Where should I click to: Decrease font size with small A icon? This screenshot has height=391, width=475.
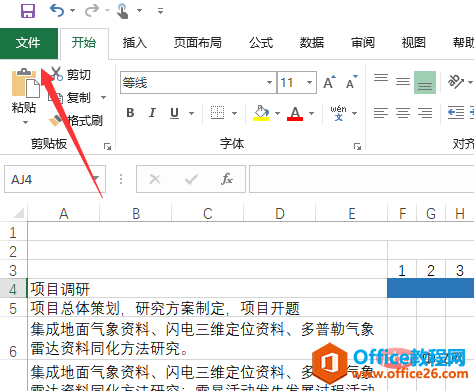(351, 82)
